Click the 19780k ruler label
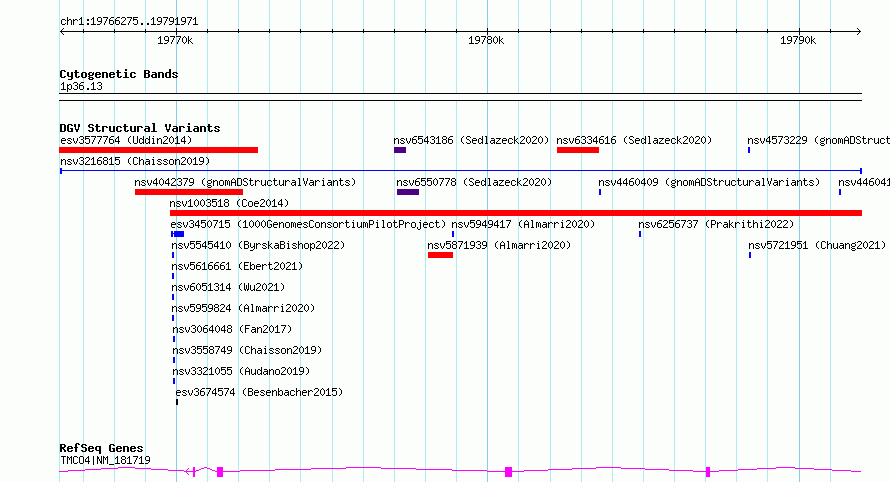This screenshot has height=482, width=890. click(486, 40)
